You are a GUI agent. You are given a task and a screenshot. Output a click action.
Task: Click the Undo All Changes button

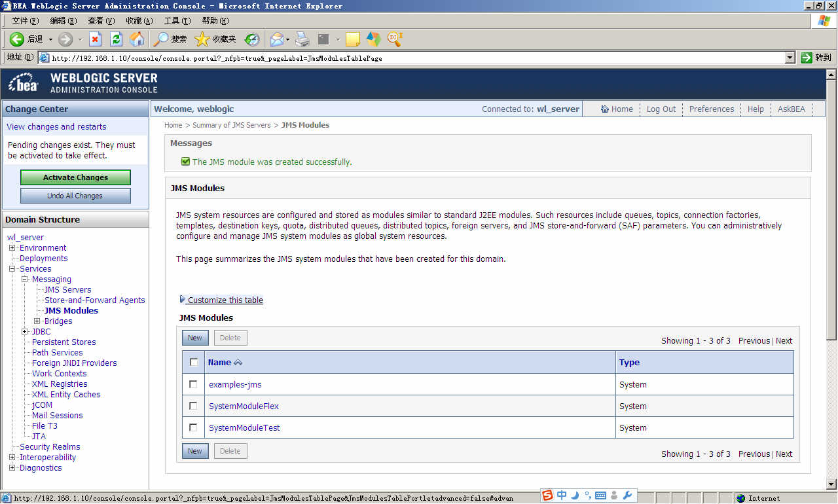pos(75,196)
